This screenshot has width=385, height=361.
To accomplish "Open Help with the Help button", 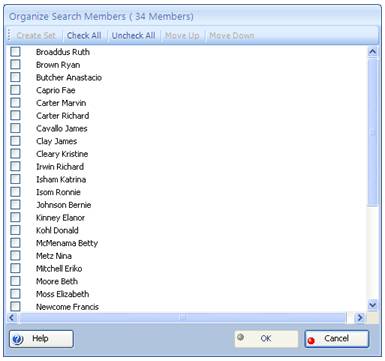I will 41,339.
